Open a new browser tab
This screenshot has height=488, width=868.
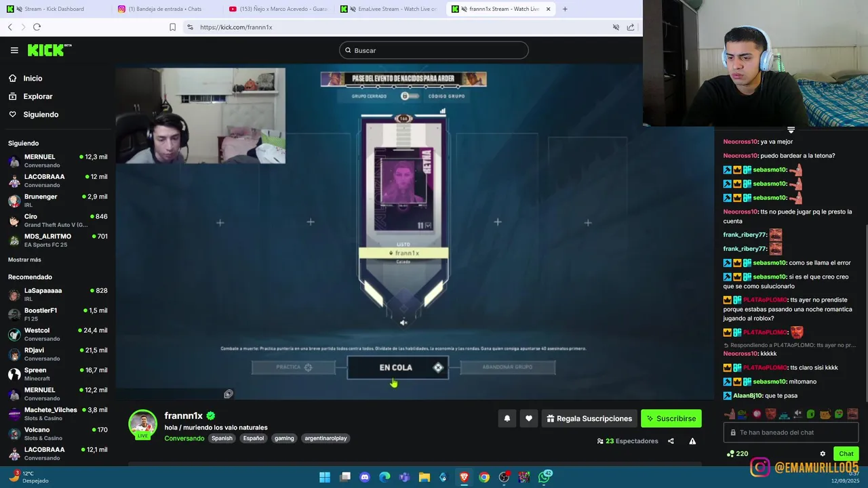tap(565, 9)
